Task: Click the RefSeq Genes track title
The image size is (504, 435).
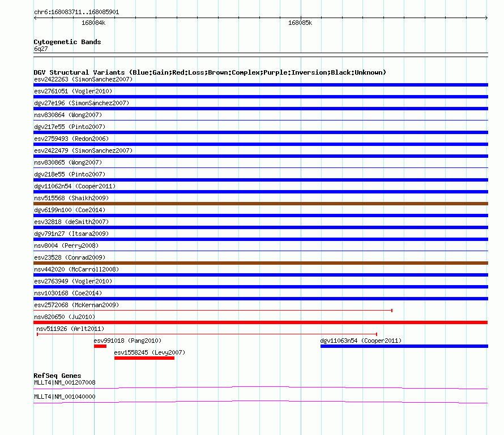Action: (x=57, y=376)
